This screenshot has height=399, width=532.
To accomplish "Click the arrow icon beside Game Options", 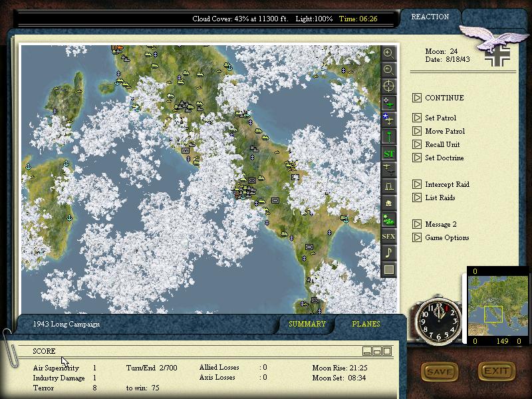I will (417, 237).
